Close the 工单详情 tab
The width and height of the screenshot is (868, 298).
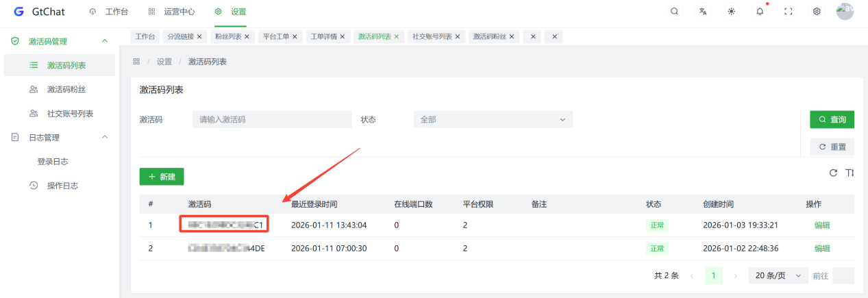coord(343,36)
